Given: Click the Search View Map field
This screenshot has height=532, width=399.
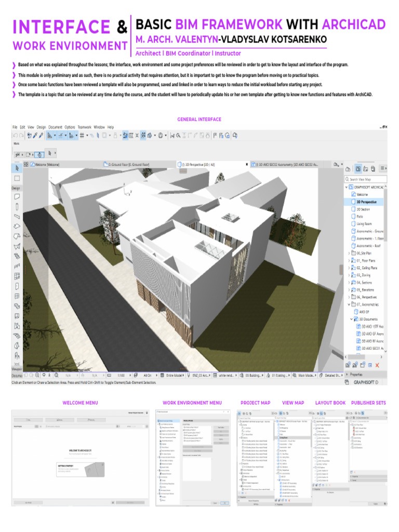Looking at the screenshot, I should (x=365, y=179).
